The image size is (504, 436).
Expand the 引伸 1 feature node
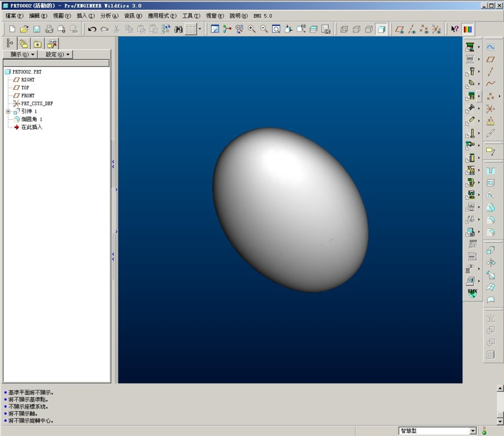click(x=8, y=112)
